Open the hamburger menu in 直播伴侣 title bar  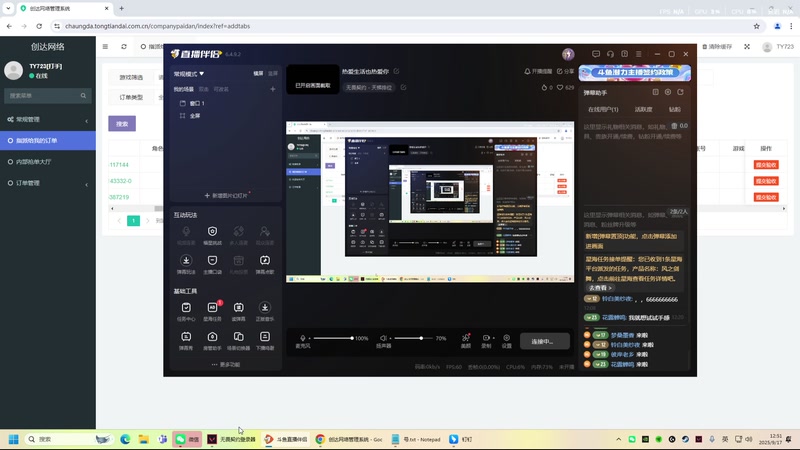(x=638, y=54)
